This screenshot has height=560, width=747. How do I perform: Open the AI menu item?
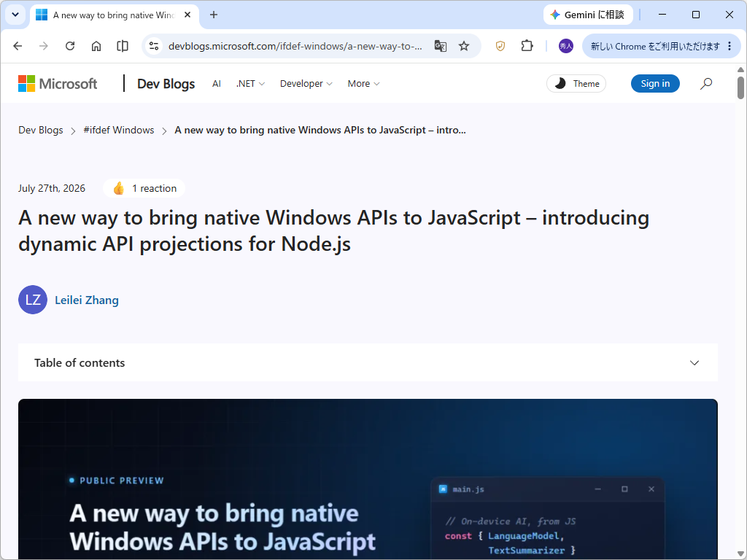point(217,84)
